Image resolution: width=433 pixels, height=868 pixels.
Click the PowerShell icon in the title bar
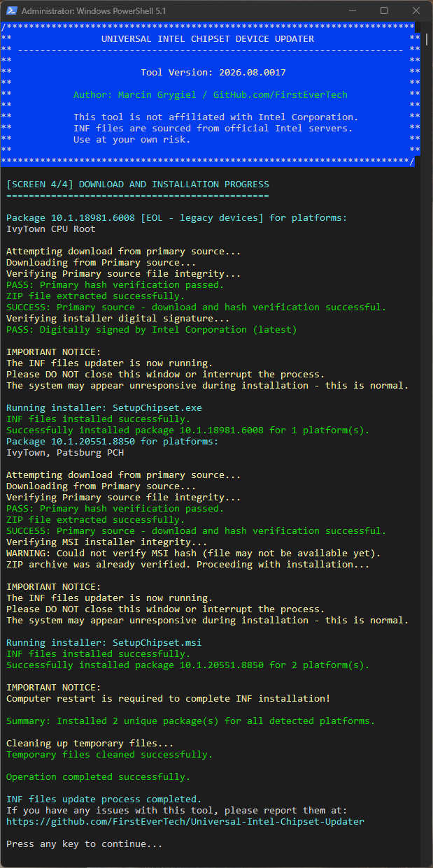pos(10,11)
